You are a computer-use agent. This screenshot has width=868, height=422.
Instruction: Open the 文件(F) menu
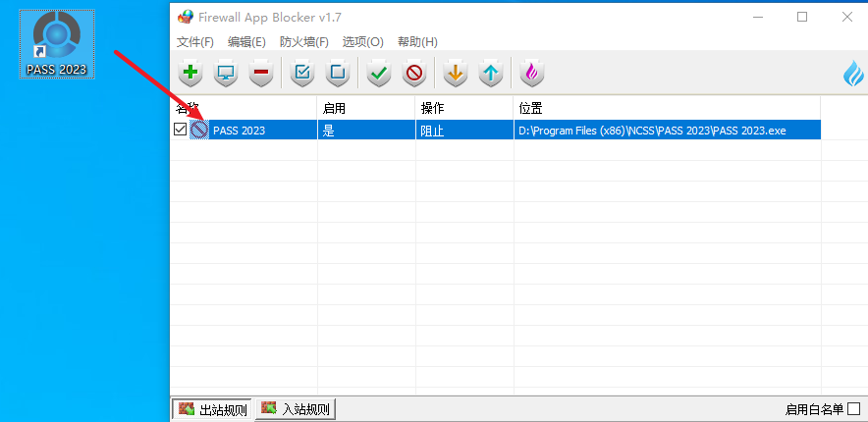click(x=195, y=42)
